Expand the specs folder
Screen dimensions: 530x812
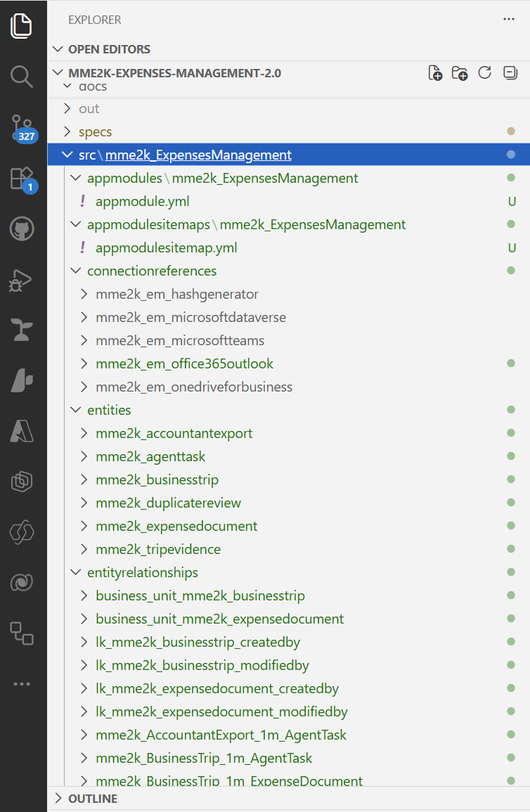[x=288, y=132]
